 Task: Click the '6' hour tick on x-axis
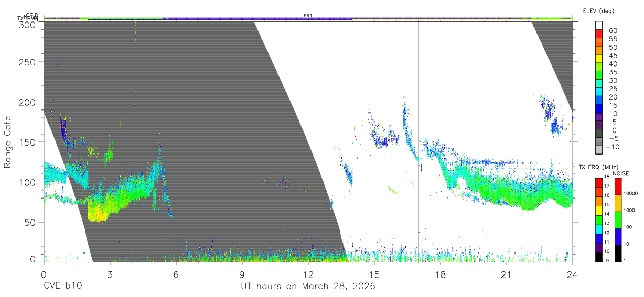tap(176, 274)
